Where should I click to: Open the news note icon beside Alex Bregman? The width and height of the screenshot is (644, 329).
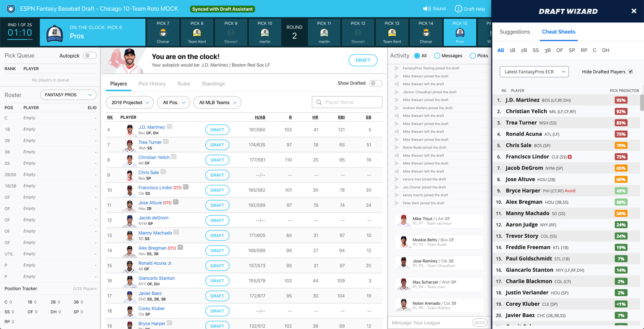coord(180,248)
